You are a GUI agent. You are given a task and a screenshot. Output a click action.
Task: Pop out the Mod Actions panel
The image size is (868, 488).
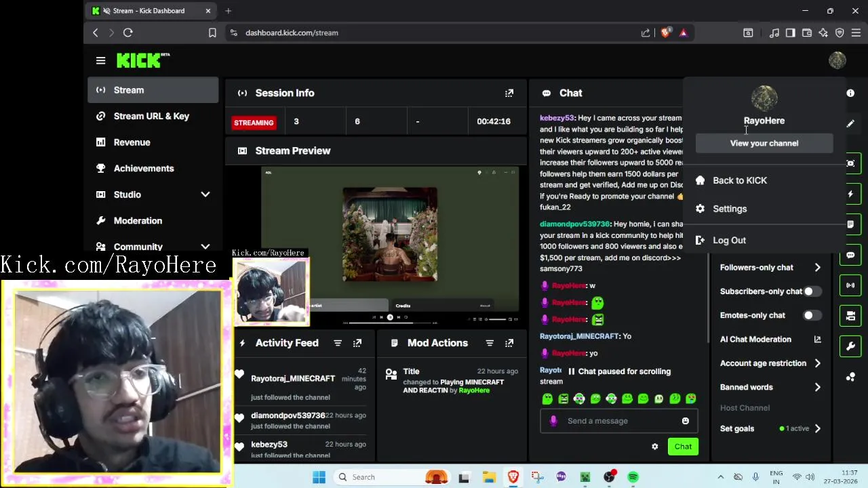(x=509, y=343)
